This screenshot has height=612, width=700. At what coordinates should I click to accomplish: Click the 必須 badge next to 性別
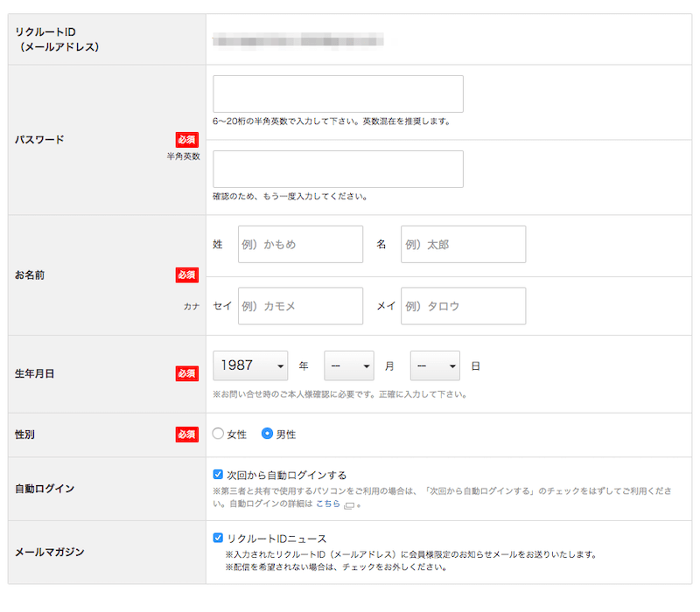187,435
